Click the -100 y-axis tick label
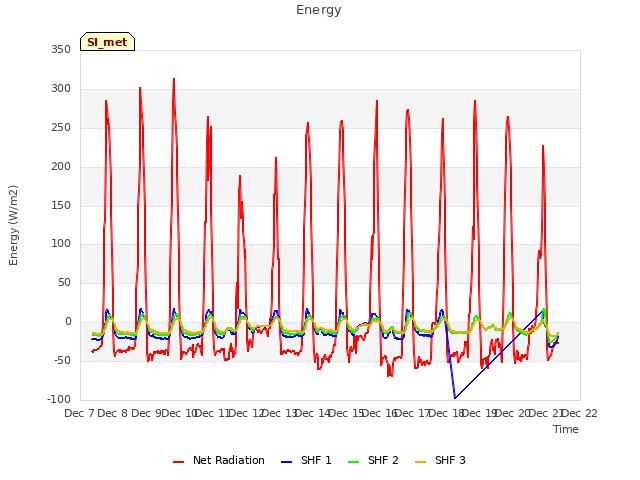 (x=59, y=399)
